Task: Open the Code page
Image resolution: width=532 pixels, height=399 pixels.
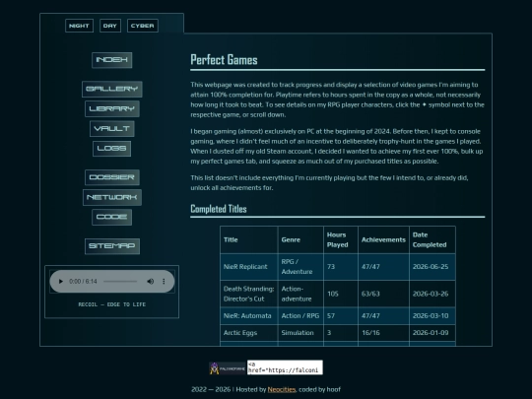Action: tap(112, 217)
